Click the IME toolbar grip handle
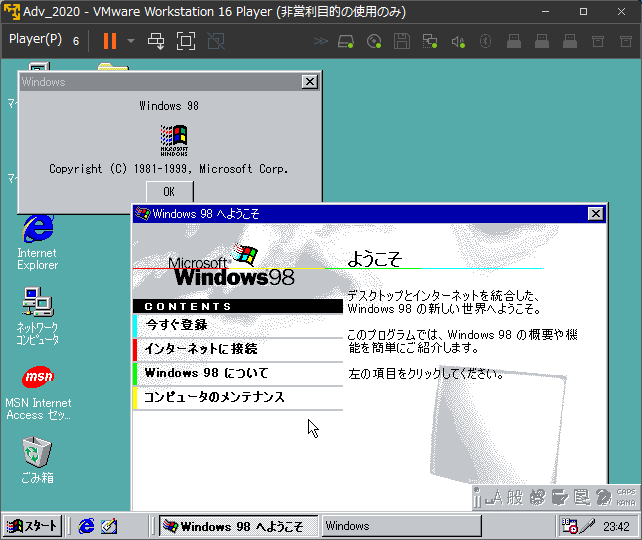 click(477, 498)
